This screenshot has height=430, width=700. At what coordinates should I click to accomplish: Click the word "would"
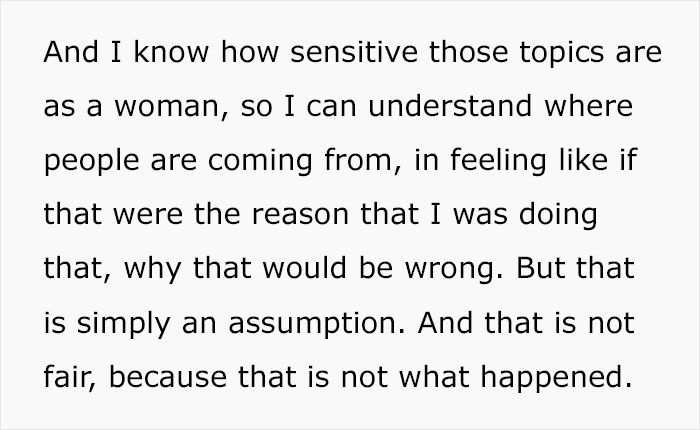tap(304, 268)
